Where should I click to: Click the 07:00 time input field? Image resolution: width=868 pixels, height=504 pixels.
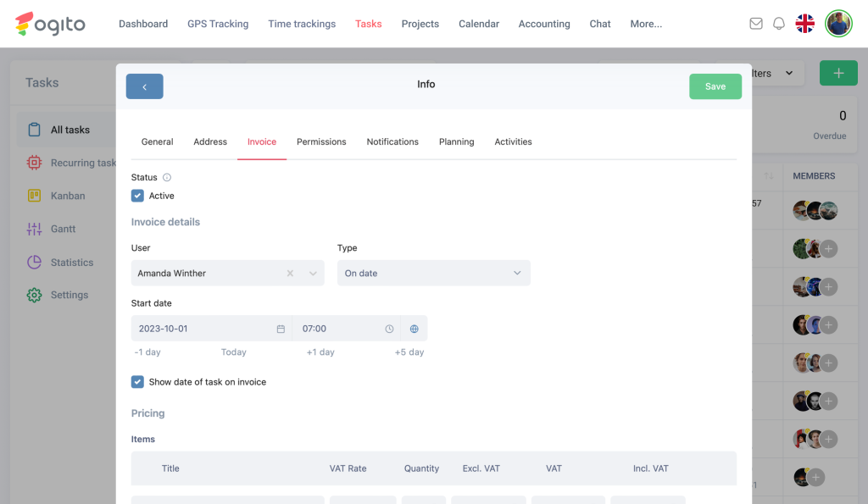[339, 329]
